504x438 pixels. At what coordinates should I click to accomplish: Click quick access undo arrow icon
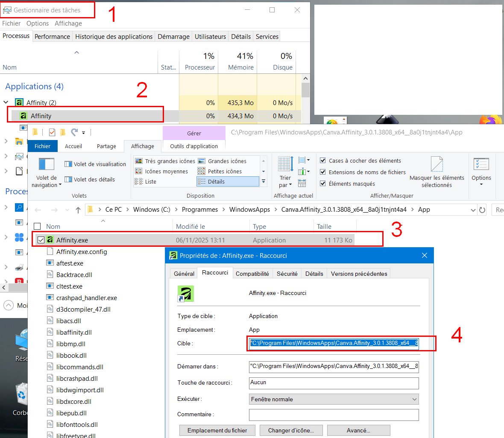point(74,132)
